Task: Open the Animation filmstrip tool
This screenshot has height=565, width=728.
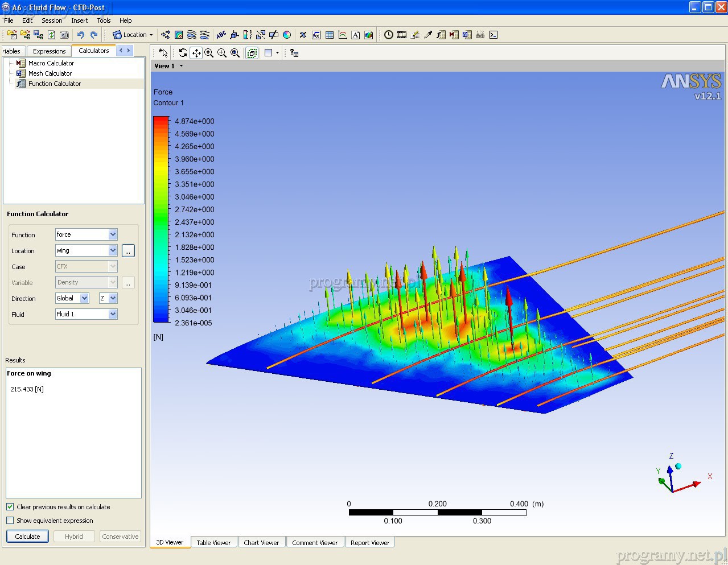Action: coord(402,35)
